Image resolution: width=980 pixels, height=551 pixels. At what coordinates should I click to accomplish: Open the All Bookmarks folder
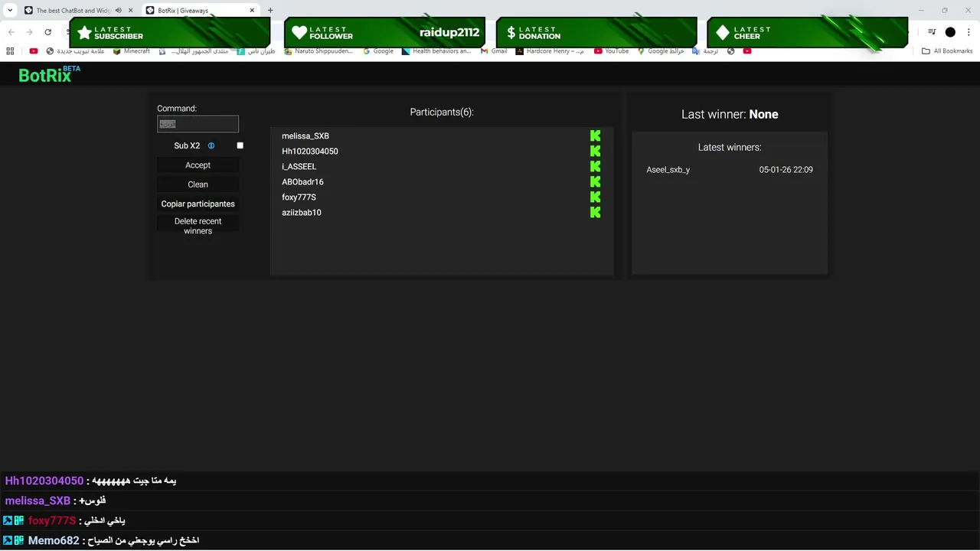pyautogui.click(x=947, y=51)
